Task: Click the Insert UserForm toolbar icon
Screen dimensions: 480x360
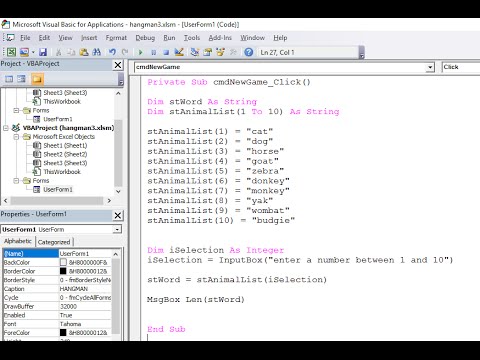Action: tap(24, 52)
